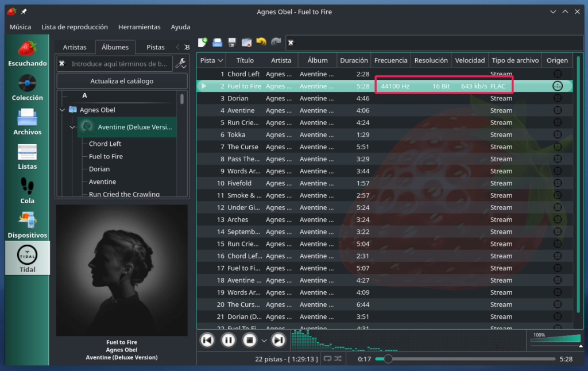Open the Lista de reproducción menu
588x371 pixels.
pyautogui.click(x=75, y=27)
